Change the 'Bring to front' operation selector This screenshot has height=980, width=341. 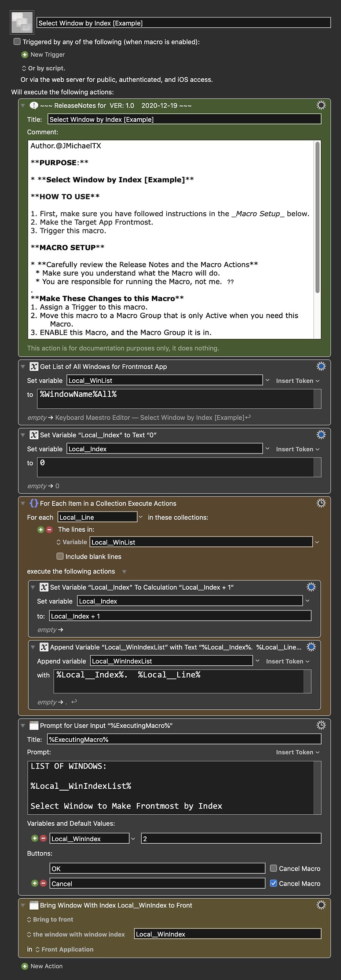[x=50, y=919]
